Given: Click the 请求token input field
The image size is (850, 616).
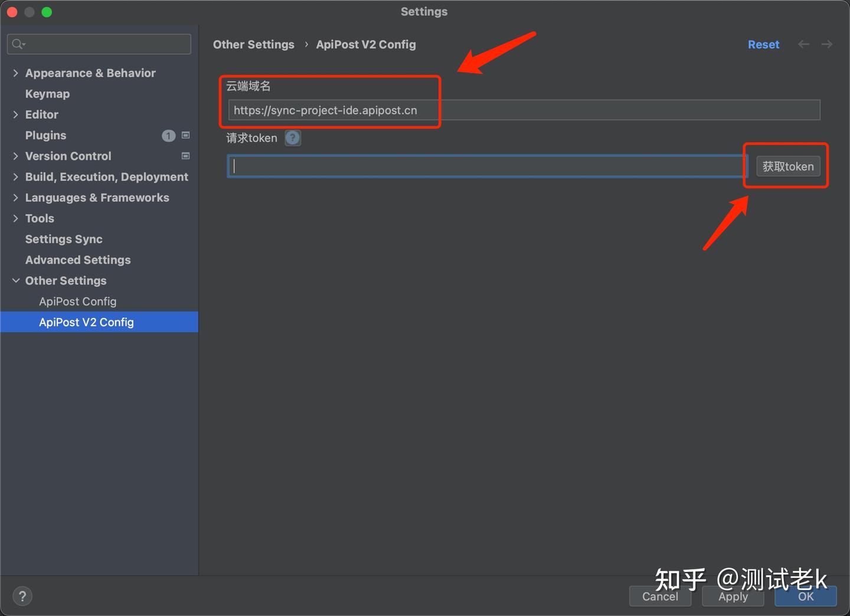Looking at the screenshot, I should (x=488, y=166).
